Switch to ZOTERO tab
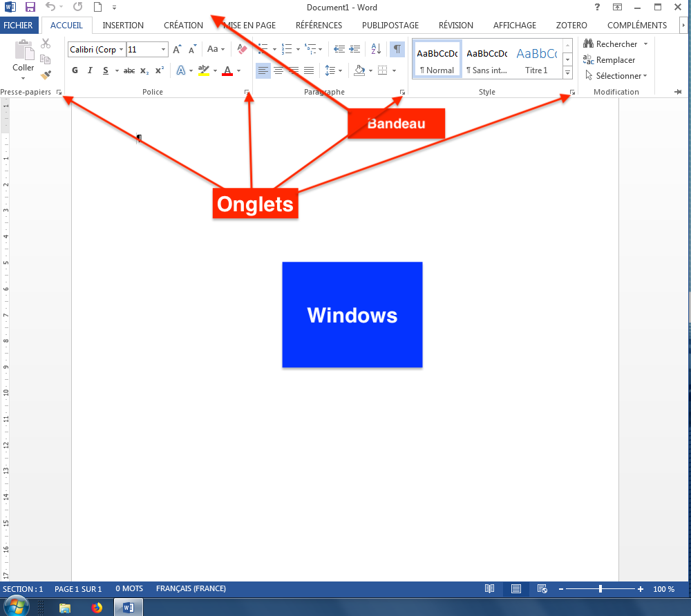The height and width of the screenshot is (616, 691). click(571, 25)
